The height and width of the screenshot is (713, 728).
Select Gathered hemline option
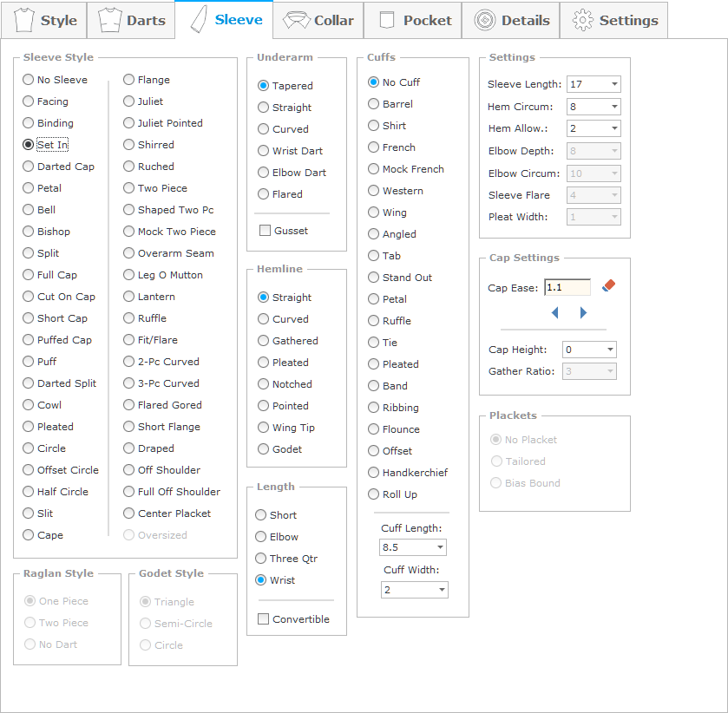[x=262, y=341]
